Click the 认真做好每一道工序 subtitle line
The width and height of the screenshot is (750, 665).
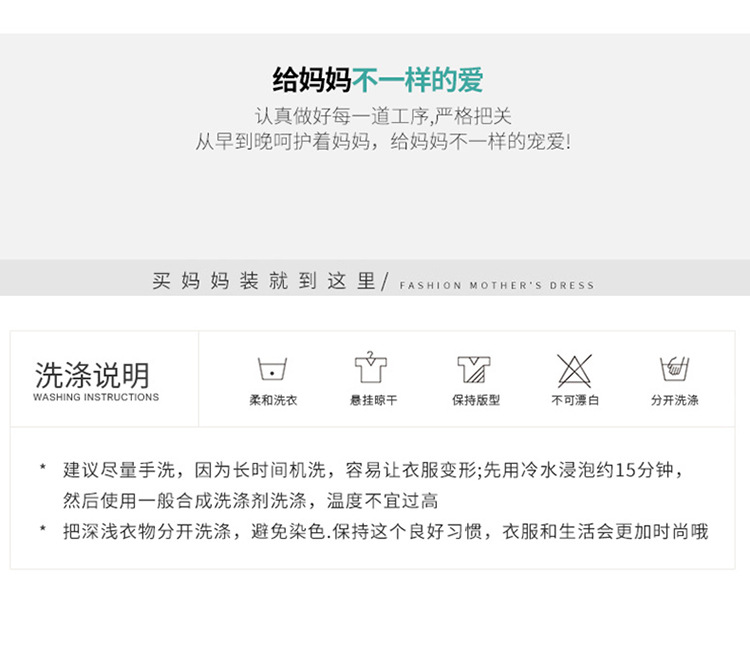[383, 116]
